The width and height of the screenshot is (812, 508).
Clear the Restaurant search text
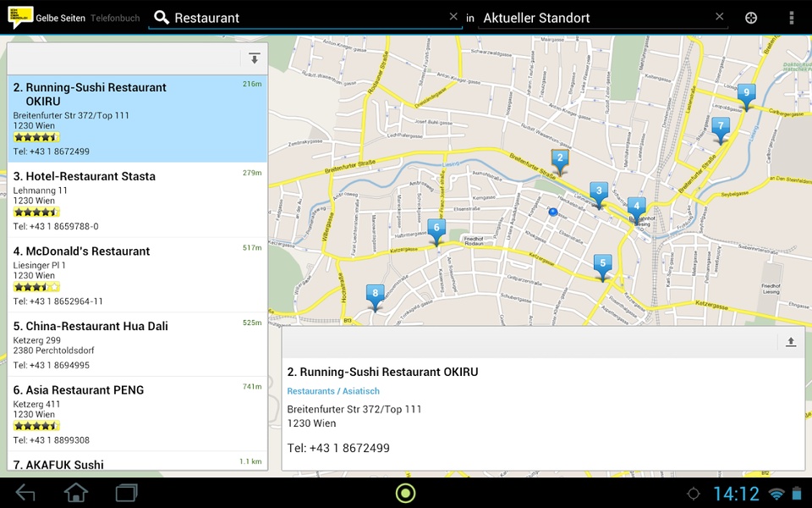(x=453, y=17)
